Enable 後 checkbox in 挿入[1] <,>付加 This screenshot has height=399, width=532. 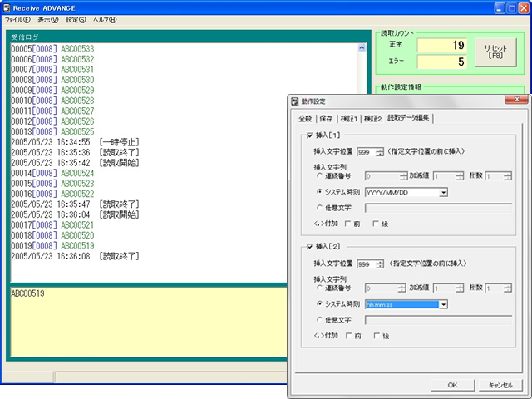(x=376, y=224)
